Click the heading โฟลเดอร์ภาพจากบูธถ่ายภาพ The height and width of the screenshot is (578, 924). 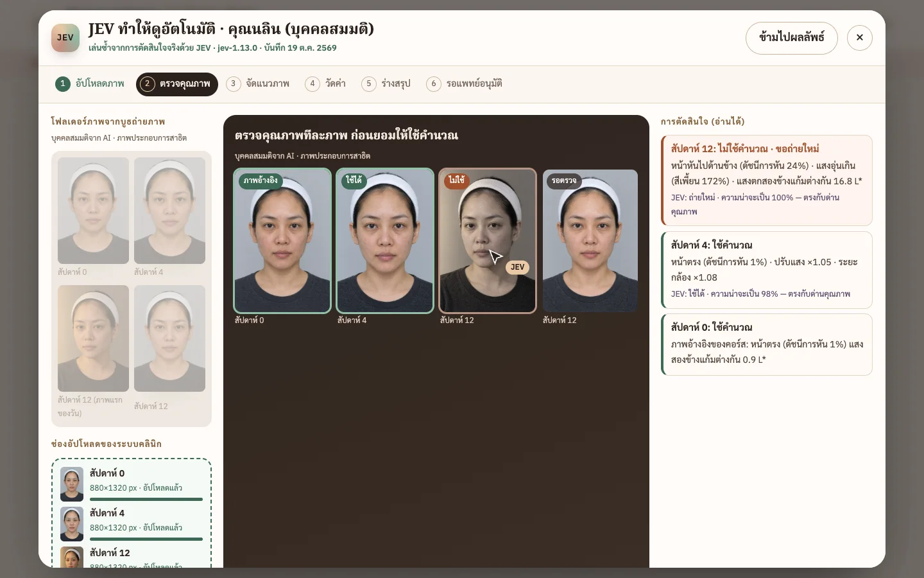click(x=108, y=121)
